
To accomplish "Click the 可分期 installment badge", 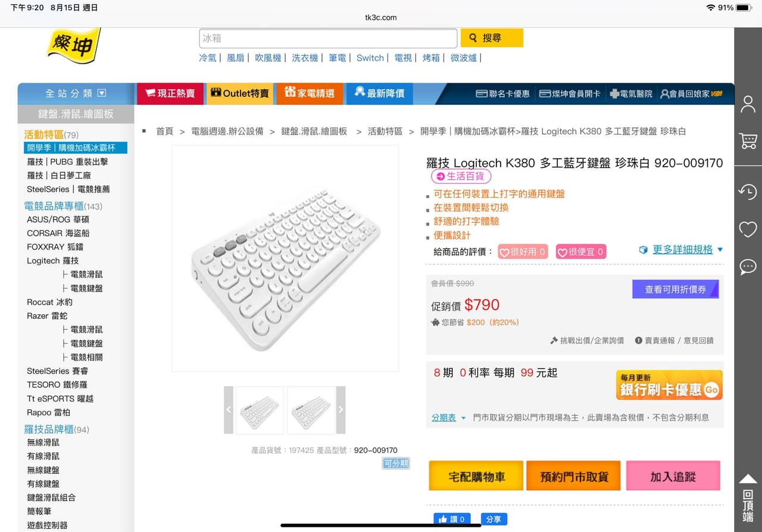I will 396,464.
